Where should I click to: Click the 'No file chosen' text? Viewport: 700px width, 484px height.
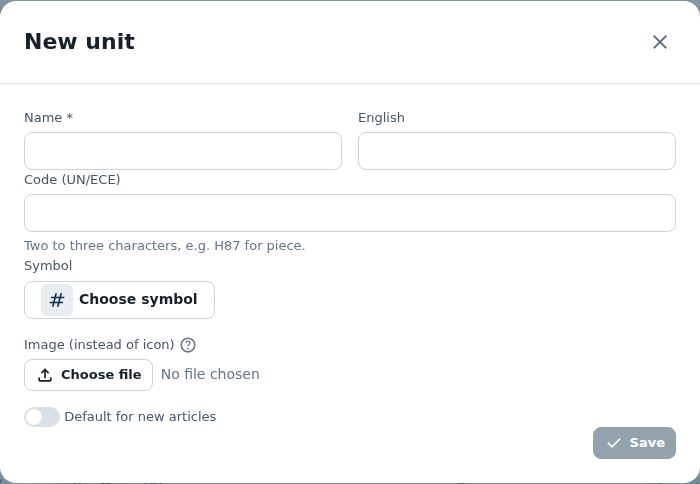pyautogui.click(x=210, y=374)
